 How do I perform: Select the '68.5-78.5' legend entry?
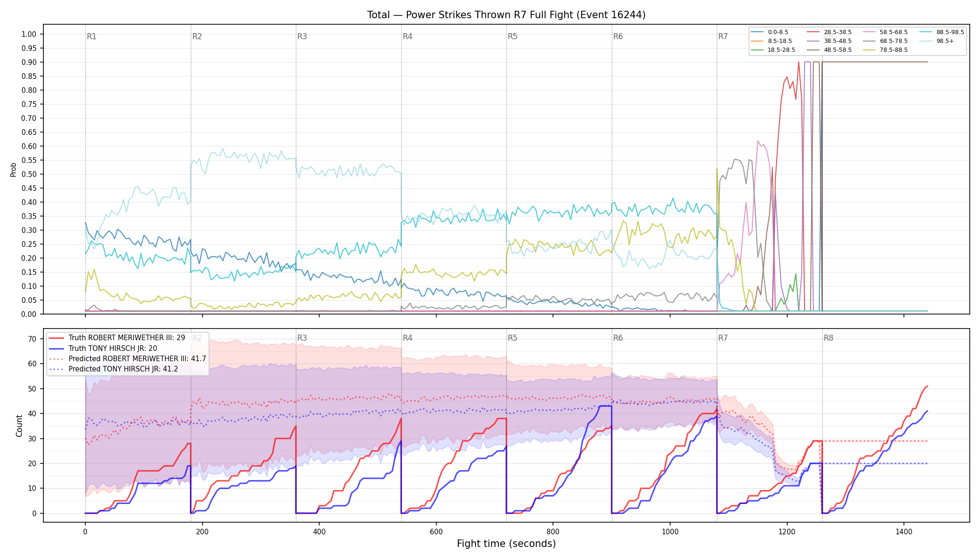tap(885, 41)
